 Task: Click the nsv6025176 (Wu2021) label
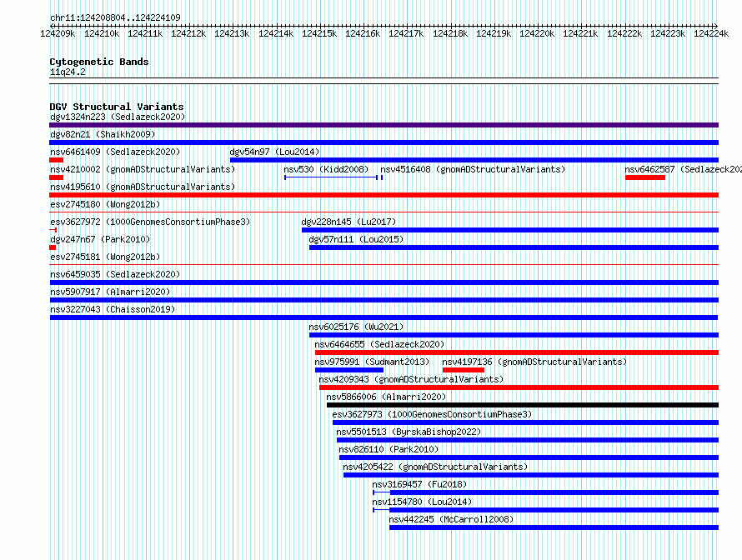click(x=356, y=327)
